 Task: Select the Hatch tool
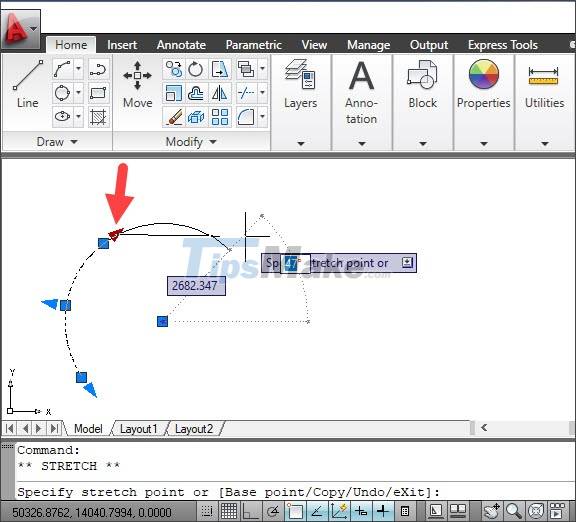point(98,117)
